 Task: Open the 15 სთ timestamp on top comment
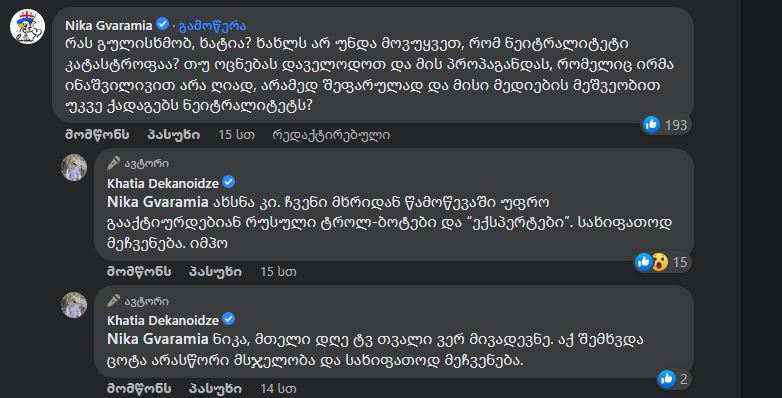tap(236, 135)
